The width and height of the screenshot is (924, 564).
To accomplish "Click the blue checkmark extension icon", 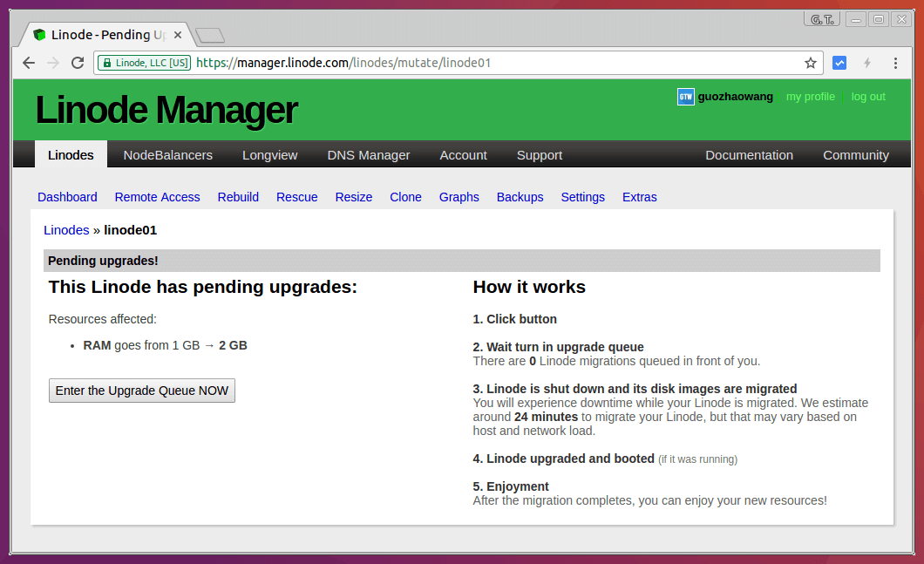I will [x=839, y=63].
